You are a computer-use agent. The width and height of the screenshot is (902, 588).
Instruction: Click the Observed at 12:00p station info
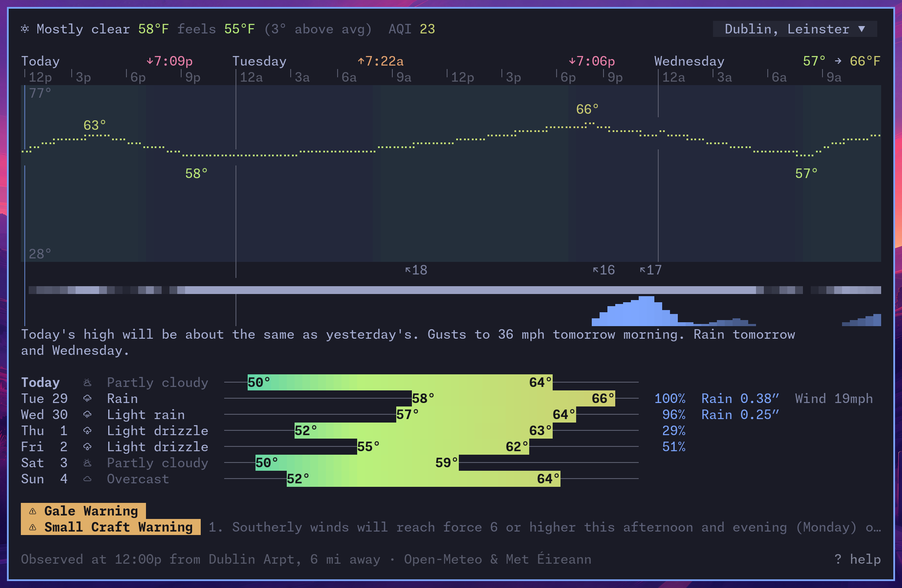[x=306, y=559]
